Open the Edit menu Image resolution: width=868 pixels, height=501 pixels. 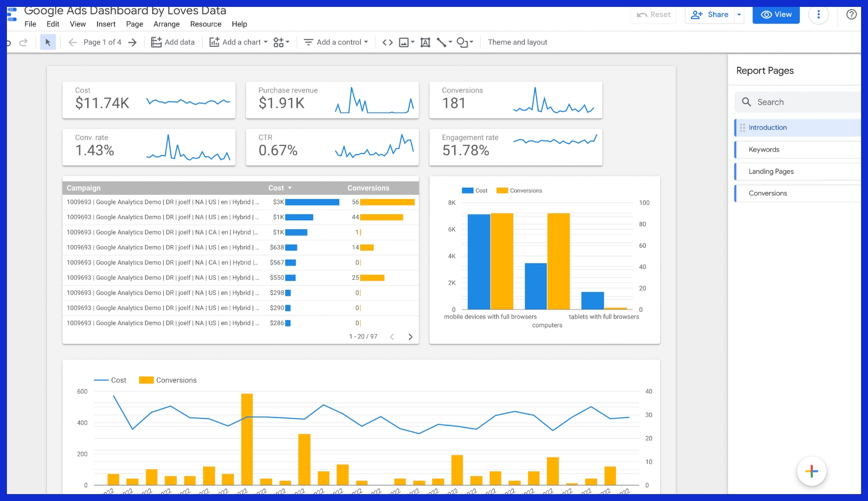(x=53, y=24)
